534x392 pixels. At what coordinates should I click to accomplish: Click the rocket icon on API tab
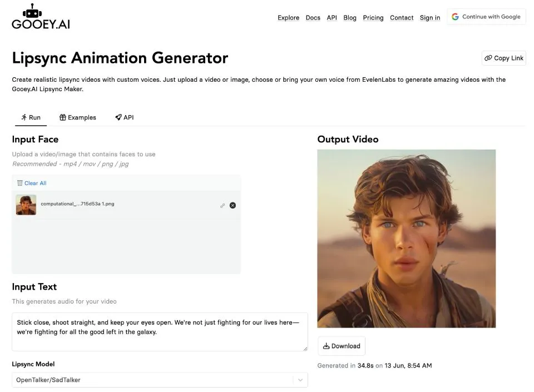pyautogui.click(x=118, y=117)
